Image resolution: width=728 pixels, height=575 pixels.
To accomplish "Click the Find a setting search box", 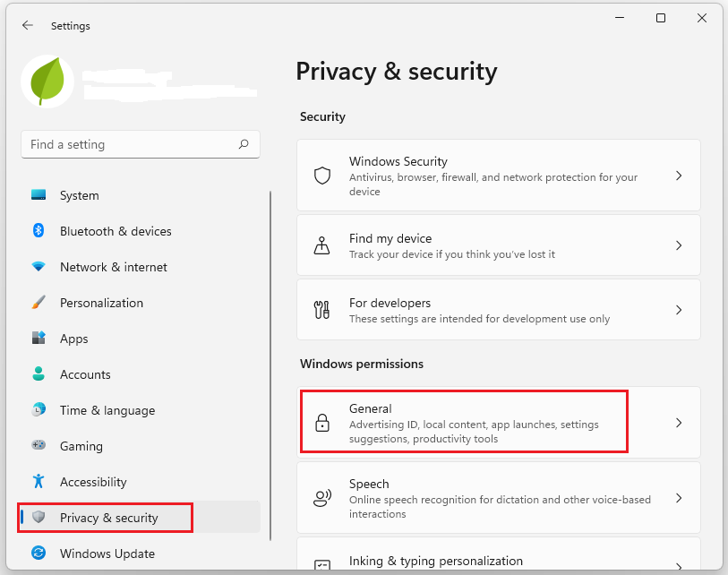I will pos(141,144).
